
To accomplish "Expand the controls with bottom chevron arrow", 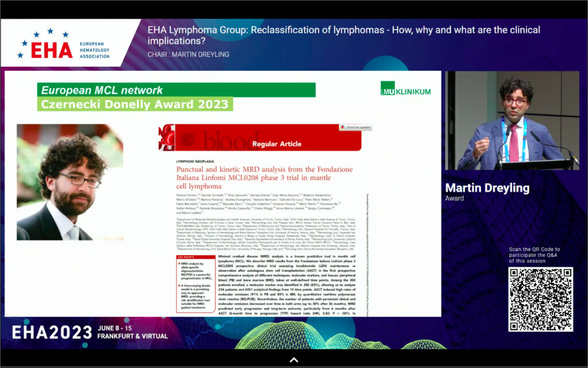I will click(293, 360).
